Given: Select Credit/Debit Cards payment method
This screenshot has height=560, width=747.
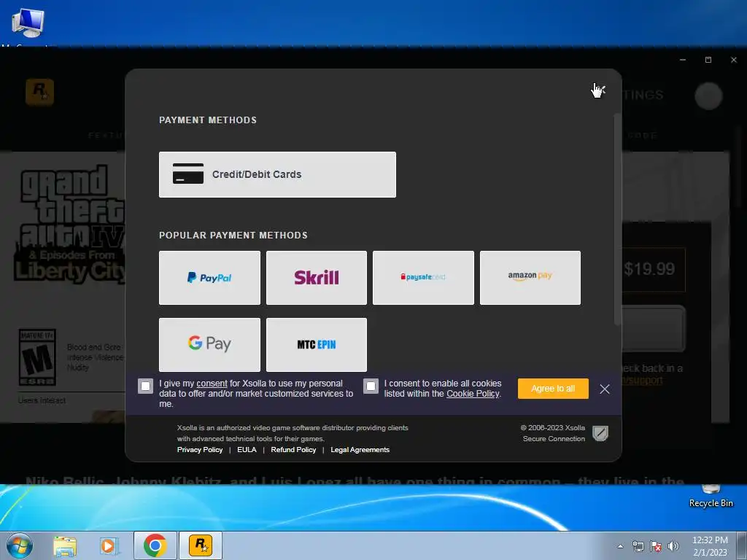Looking at the screenshot, I should (x=277, y=174).
